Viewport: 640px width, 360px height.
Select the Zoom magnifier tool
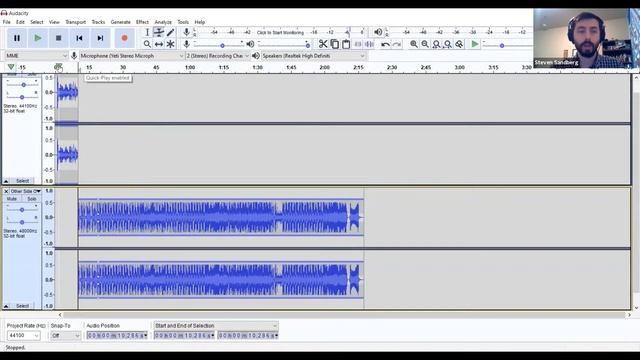[x=147, y=44]
